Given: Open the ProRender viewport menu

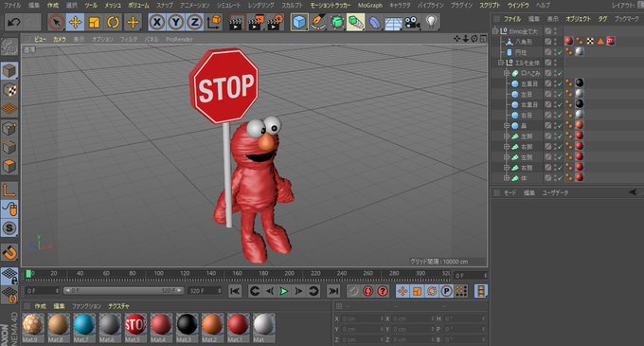Looking at the screenshot, I should point(179,39).
